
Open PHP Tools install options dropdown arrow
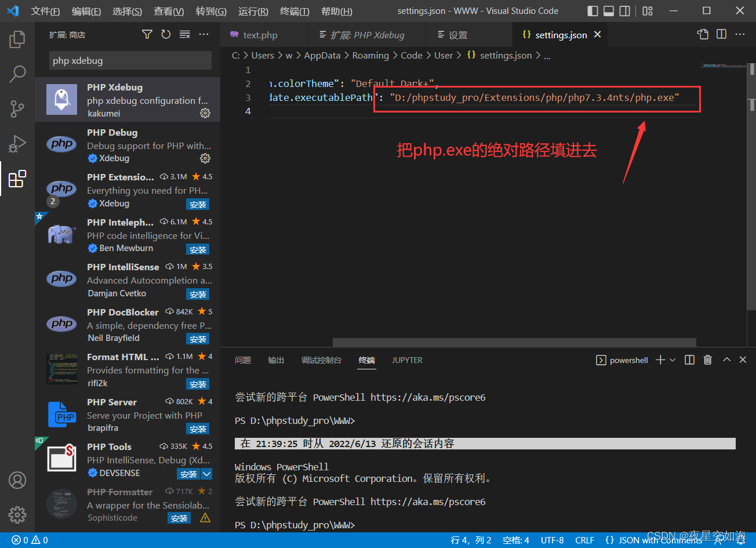pyautogui.click(x=206, y=474)
